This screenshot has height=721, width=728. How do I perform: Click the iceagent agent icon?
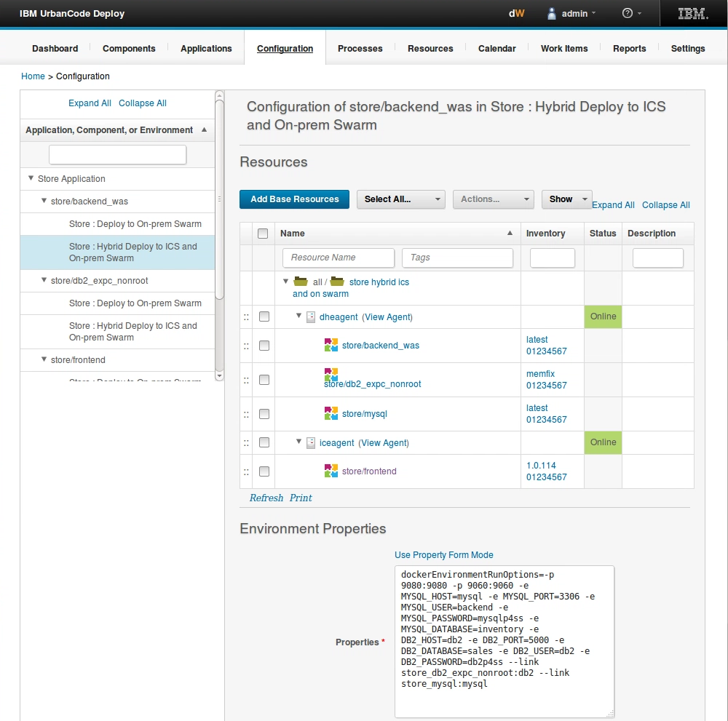tap(311, 442)
